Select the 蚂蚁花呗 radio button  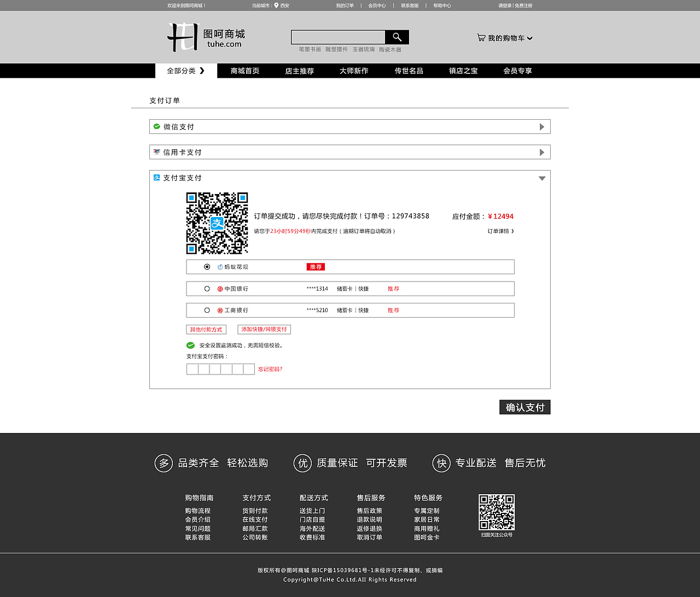(x=207, y=266)
